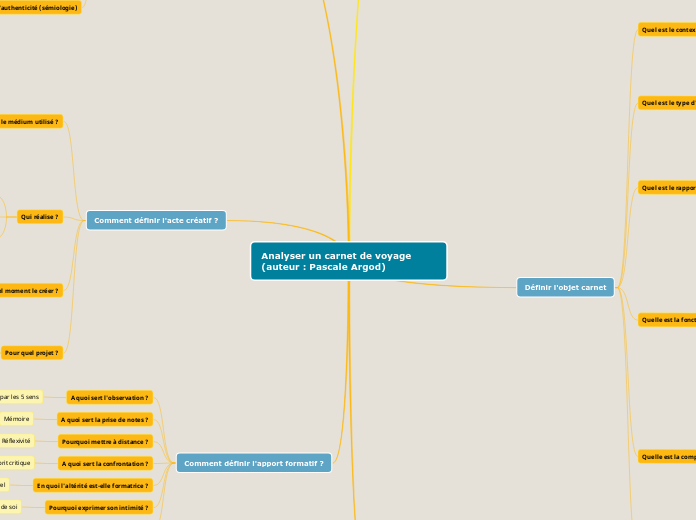Click the 'moment le créer ?' node
The height and width of the screenshot is (520, 696).
(x=31, y=290)
